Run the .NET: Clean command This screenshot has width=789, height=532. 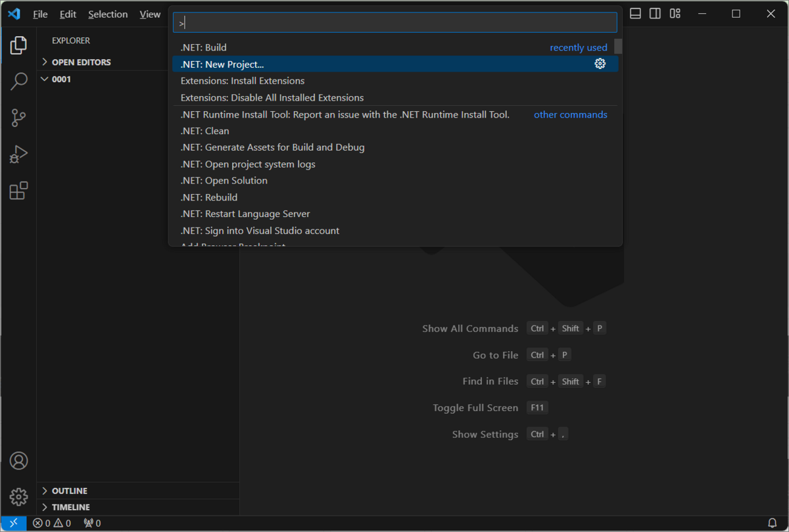394,131
